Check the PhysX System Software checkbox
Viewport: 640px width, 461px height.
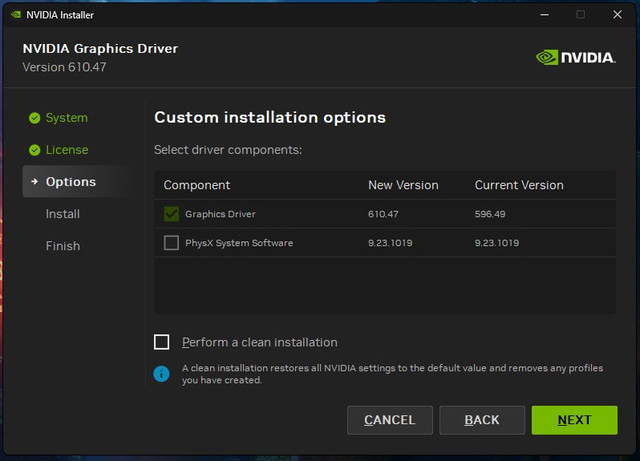(x=171, y=243)
